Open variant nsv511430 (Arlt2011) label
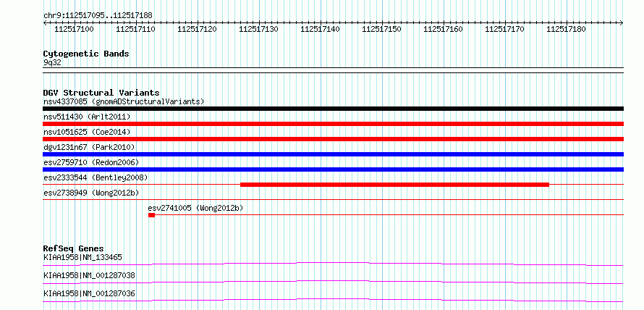Screen dimensions: 644x310 (87, 117)
